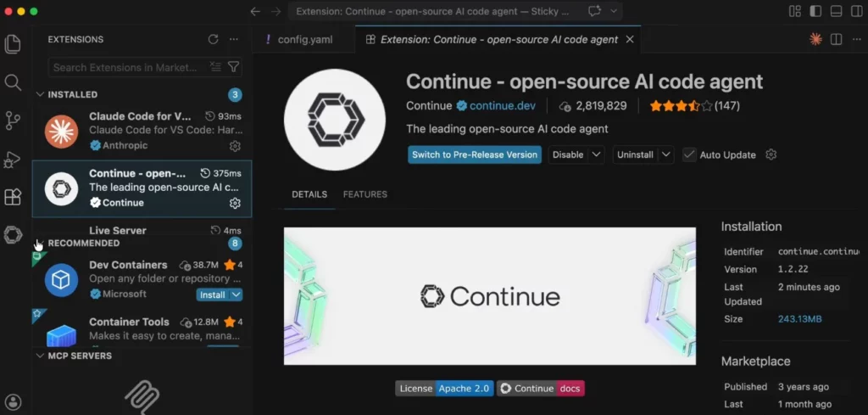This screenshot has height=415, width=868.
Task: Open the Accounts icon in activity bar
Action: click(x=13, y=401)
